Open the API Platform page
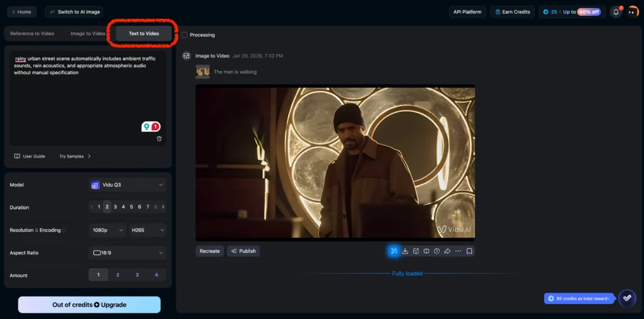644x319 pixels. [467, 12]
